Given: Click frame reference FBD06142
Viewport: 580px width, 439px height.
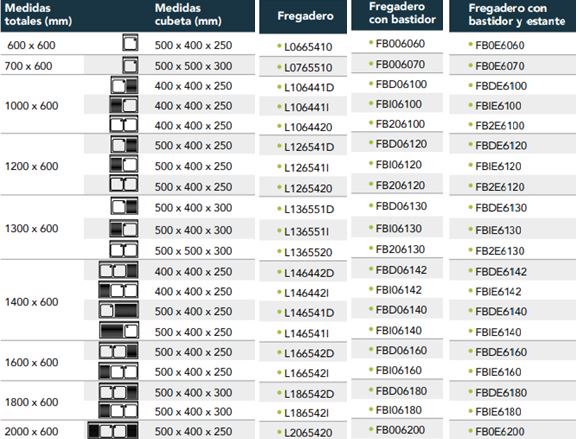Looking at the screenshot, I should coord(401,270).
